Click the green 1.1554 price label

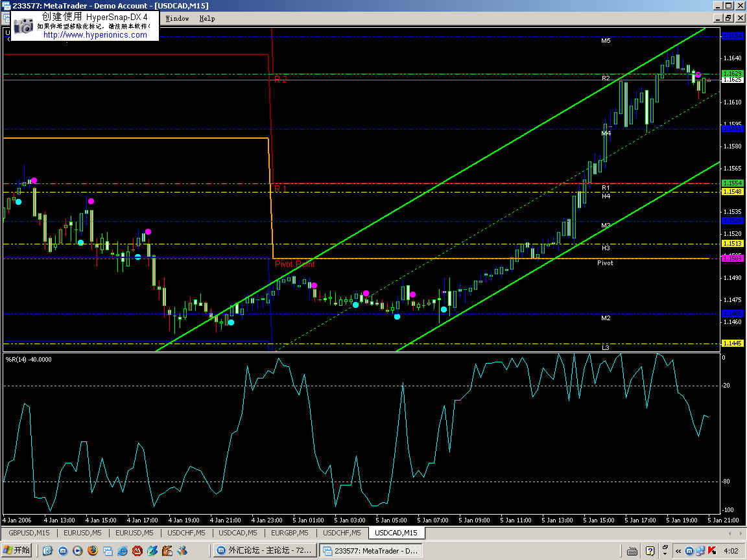[732, 183]
